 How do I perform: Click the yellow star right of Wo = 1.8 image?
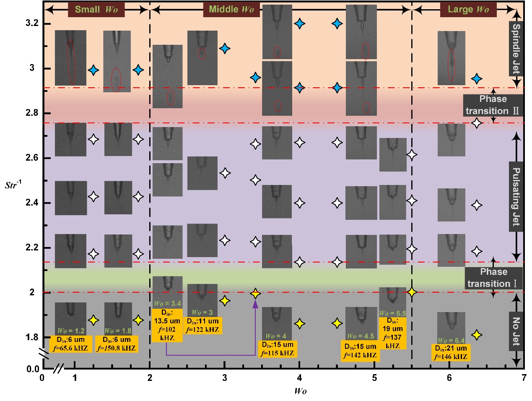pos(138,320)
